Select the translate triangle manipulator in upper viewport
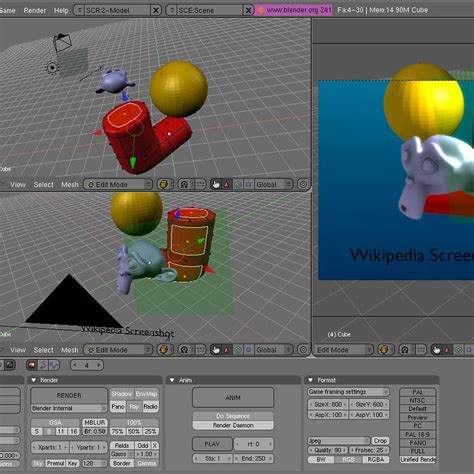This screenshot has height=474, width=474. pyautogui.click(x=227, y=184)
